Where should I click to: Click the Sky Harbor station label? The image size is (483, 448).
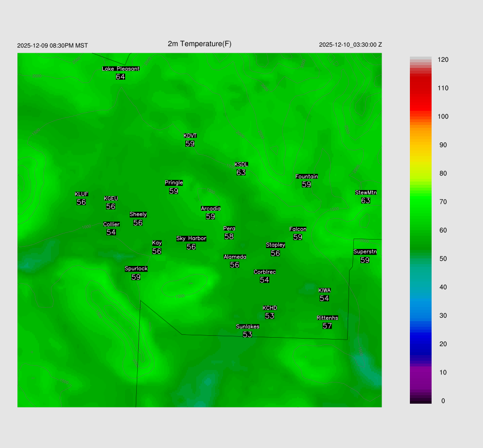click(x=191, y=239)
